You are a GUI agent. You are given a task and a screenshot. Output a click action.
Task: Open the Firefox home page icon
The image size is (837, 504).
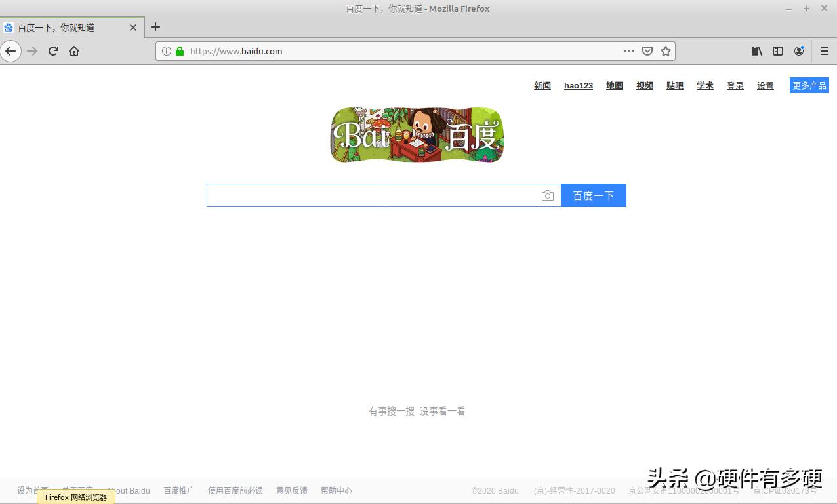click(74, 50)
